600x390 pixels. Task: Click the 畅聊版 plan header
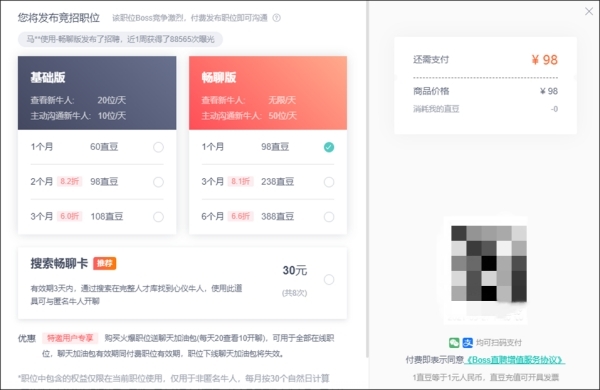(x=268, y=93)
